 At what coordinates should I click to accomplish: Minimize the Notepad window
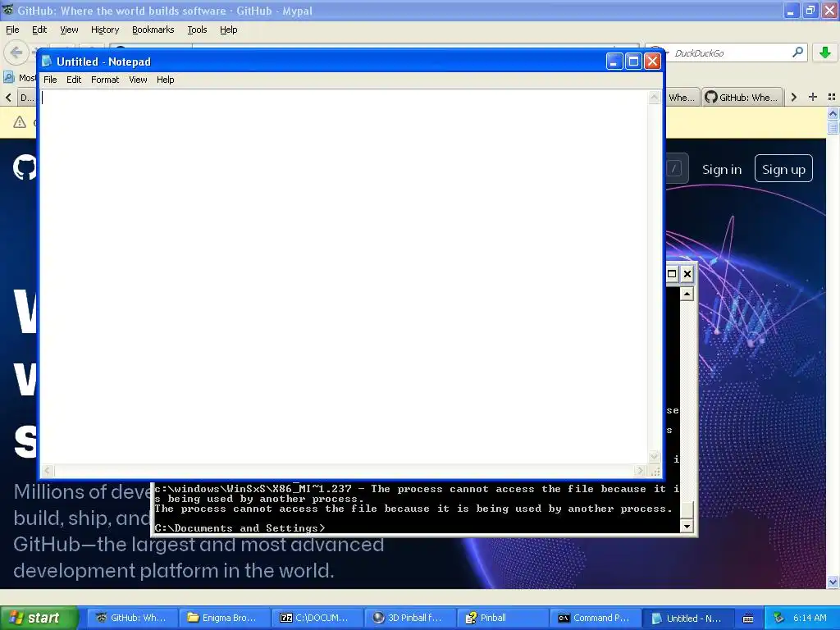point(614,62)
